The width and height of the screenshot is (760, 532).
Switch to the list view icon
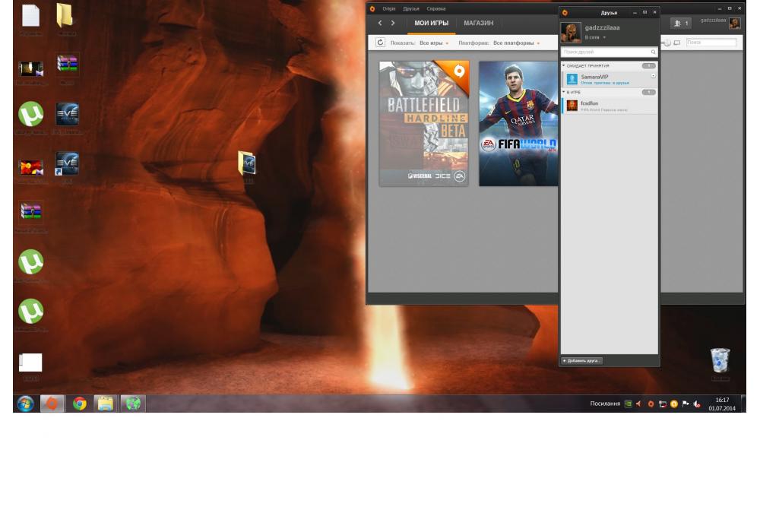tap(677, 43)
